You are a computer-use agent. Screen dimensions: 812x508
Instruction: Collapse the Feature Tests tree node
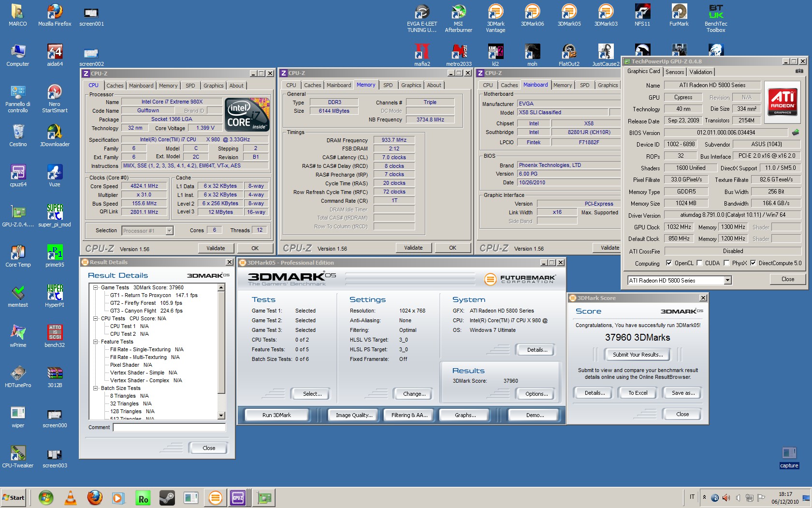[96, 342]
